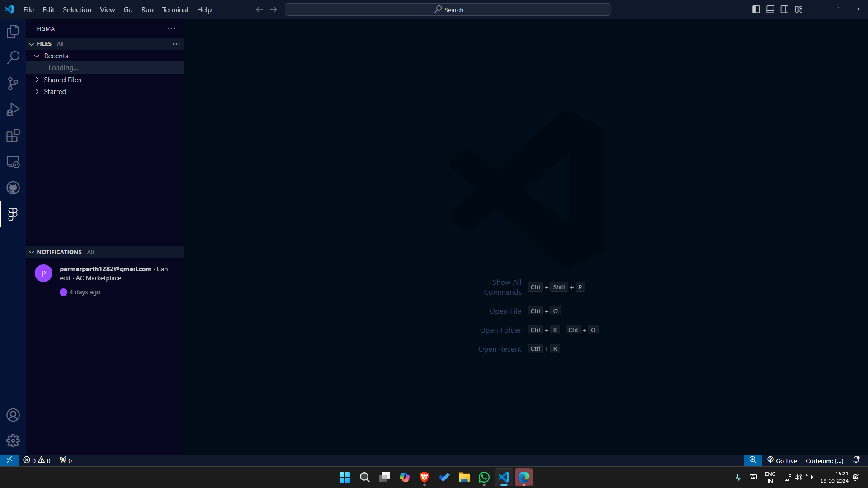
Task: Click the purple P avatar in notifications
Action: (x=43, y=273)
